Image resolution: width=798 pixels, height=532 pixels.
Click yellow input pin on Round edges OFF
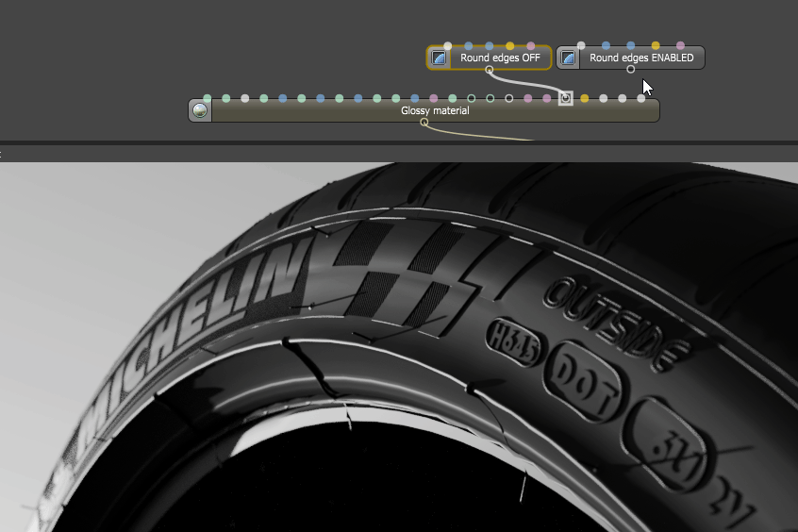coord(510,46)
